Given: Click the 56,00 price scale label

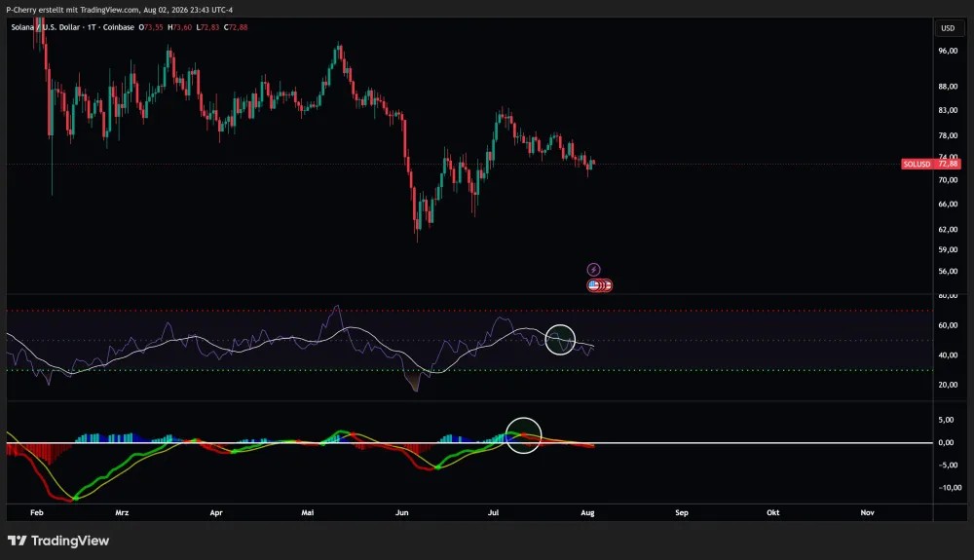Looking at the screenshot, I should 948,272.
